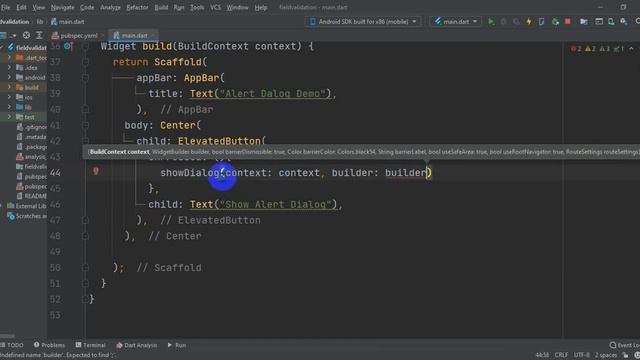Viewport: 640px width, 360px height.
Task: Expand the build folder
Action: click(x=9, y=87)
